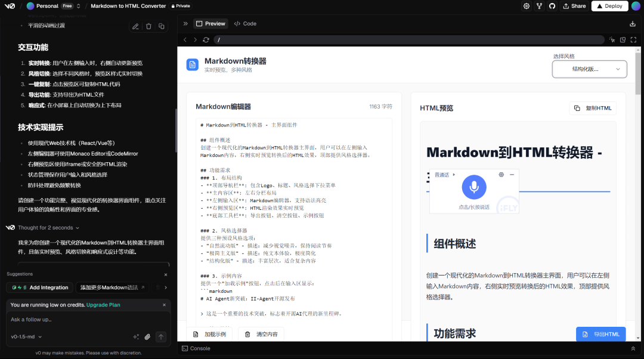Click the iFLY microphone voice button

pos(474,187)
